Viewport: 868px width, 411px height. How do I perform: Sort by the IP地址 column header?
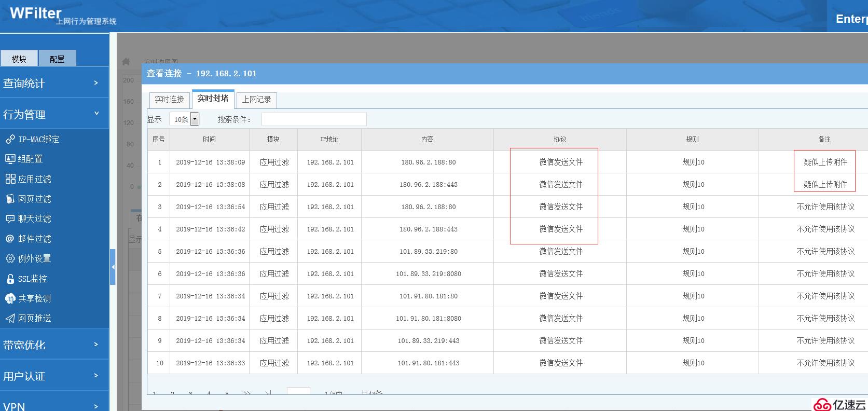(x=329, y=139)
